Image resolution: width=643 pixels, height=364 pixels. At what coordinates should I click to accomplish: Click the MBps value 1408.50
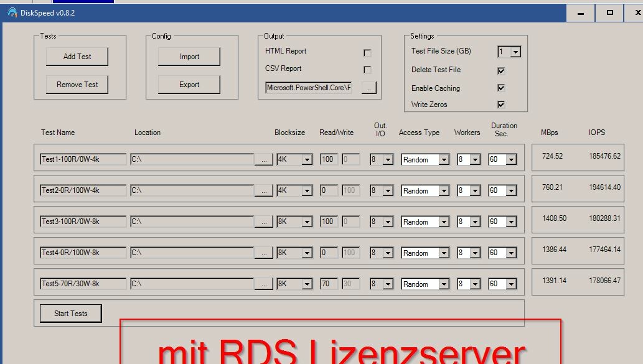click(x=554, y=218)
